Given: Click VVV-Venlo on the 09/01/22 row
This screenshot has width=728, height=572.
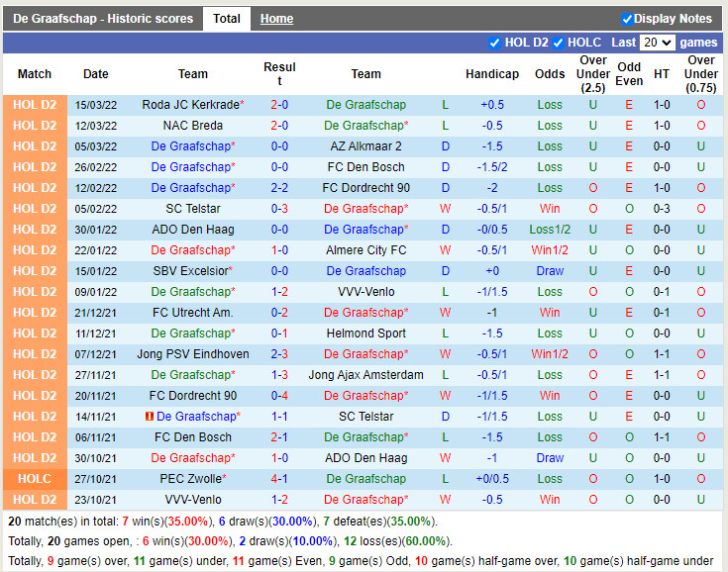Looking at the screenshot, I should point(365,292).
